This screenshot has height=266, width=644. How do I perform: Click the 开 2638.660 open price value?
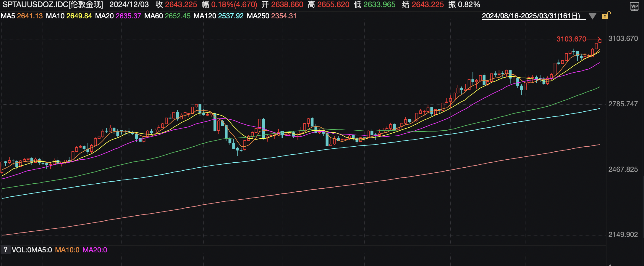[x=282, y=5]
